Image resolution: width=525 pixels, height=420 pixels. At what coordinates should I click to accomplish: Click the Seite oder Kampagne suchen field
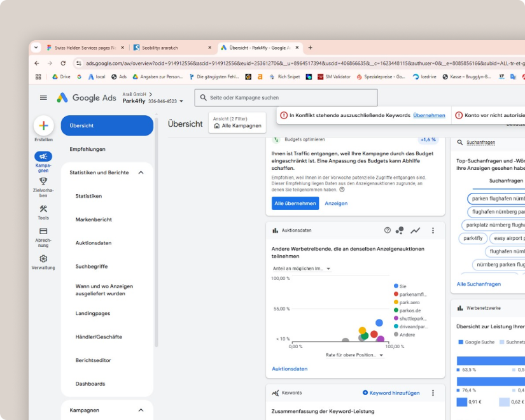coord(286,98)
